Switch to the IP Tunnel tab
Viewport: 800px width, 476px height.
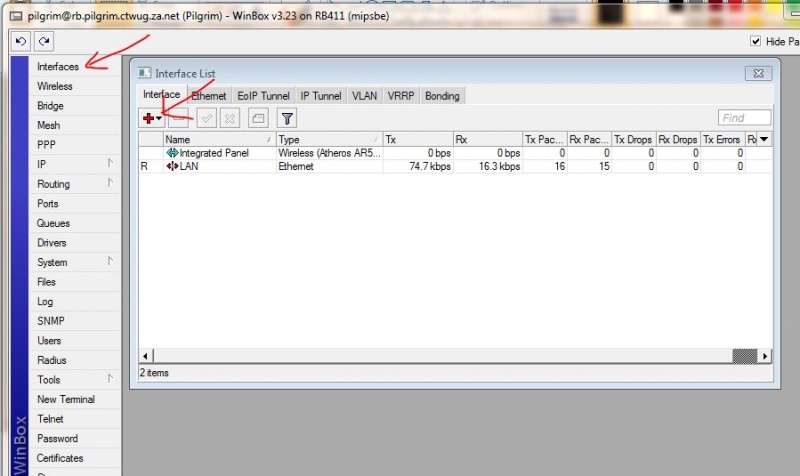(320, 96)
